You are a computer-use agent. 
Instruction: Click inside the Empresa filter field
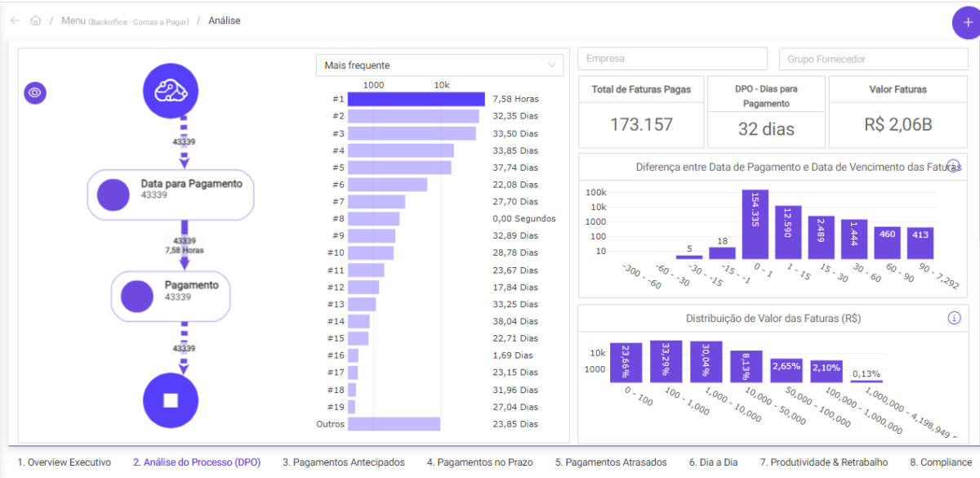pyautogui.click(x=671, y=58)
